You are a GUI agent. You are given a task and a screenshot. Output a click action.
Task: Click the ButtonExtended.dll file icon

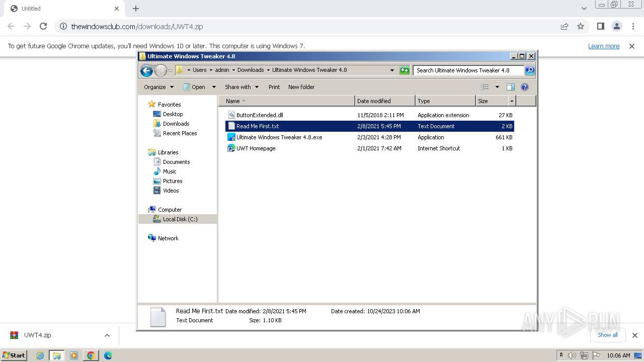[231, 115]
